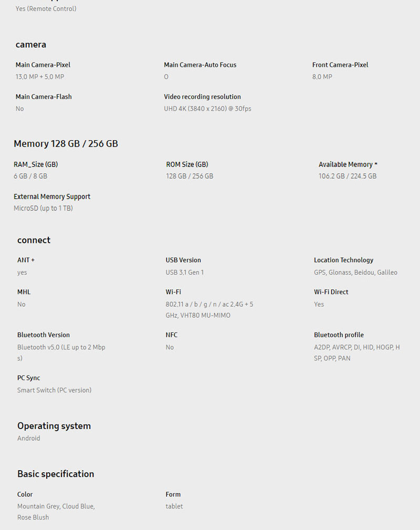Click the Operating system heading

click(54, 426)
